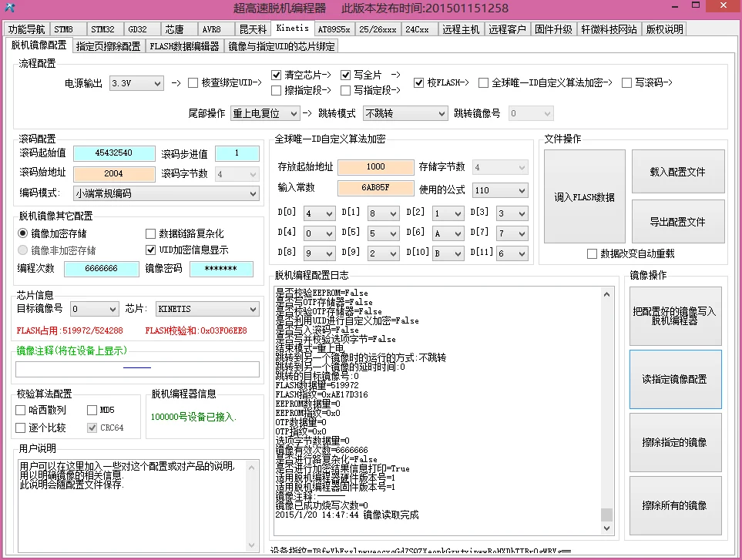Enable the 哈西散列 checksum option

(20, 410)
